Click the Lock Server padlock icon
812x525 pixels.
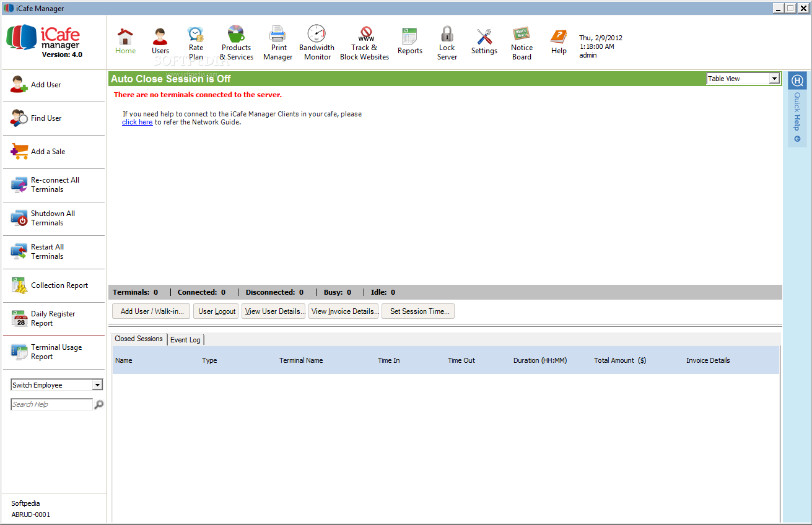447,33
